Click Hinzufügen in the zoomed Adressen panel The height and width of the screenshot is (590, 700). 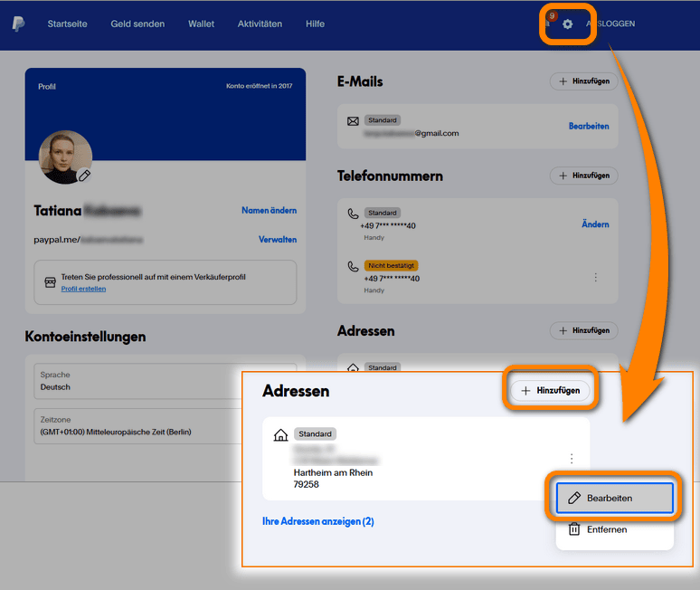tap(551, 391)
